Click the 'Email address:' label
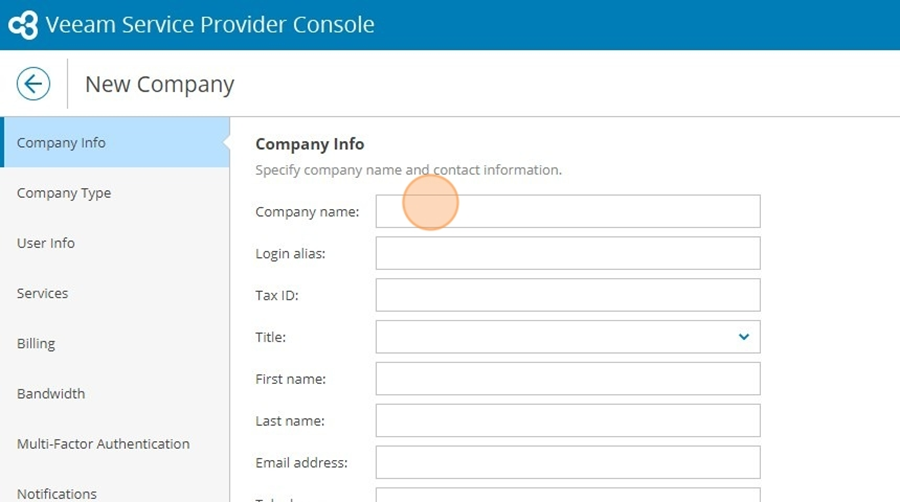Screen dimensions: 900x502 coord(301,463)
